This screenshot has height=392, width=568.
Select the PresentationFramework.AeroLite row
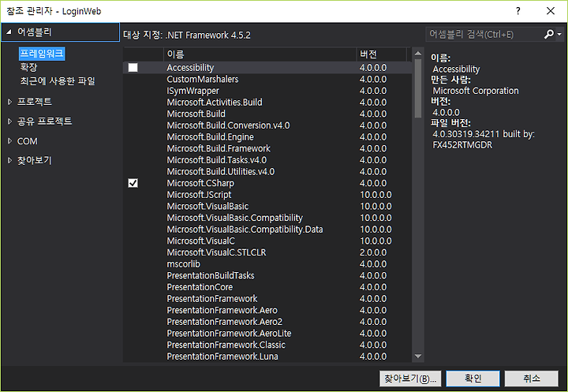[267, 334]
